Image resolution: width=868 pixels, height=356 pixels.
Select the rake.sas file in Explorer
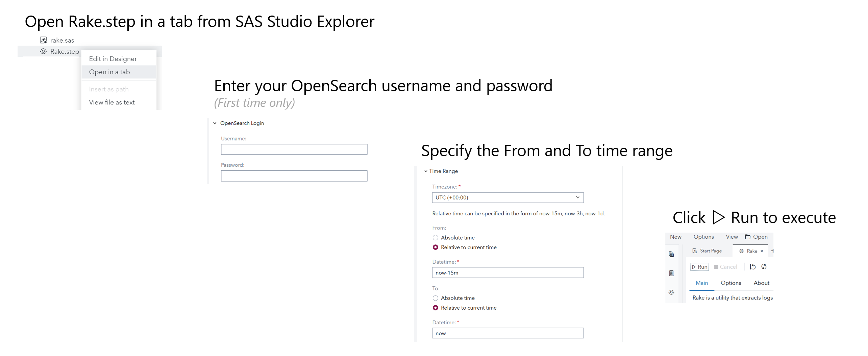(57, 40)
